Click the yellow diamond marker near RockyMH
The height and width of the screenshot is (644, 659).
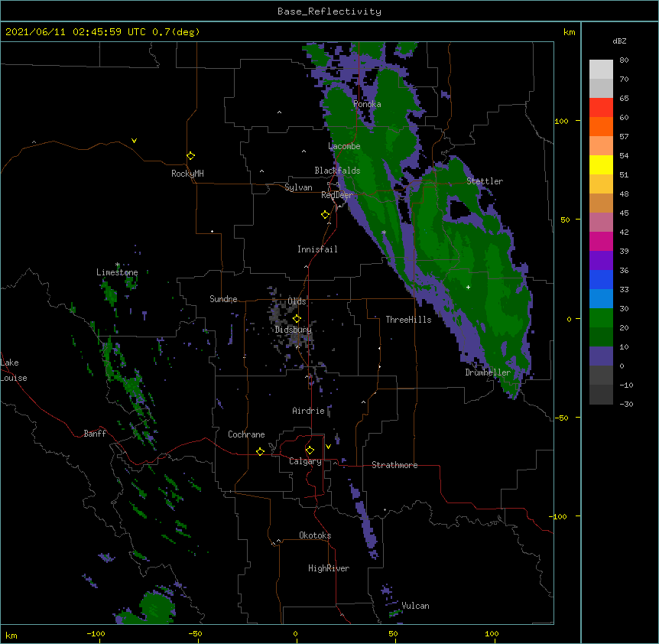(x=190, y=156)
